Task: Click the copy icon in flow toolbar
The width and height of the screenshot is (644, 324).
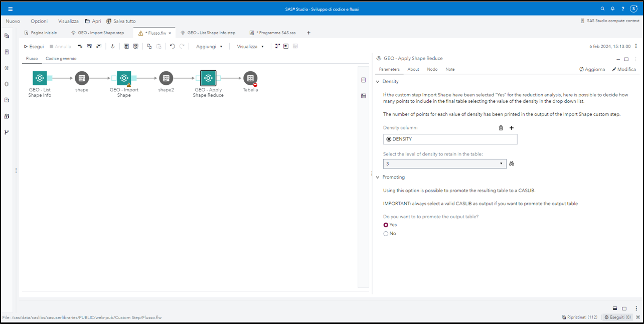Action: (x=149, y=47)
